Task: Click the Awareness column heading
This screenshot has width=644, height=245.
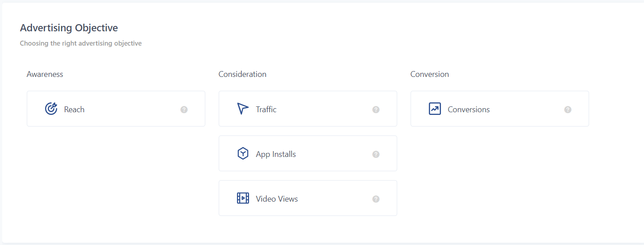Action: 45,74
